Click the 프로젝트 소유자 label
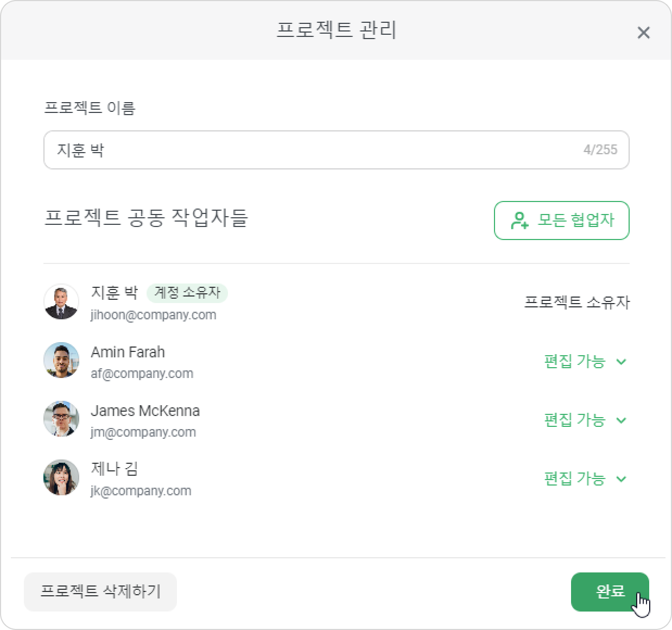Viewport: 672px width, 630px height. tap(577, 303)
